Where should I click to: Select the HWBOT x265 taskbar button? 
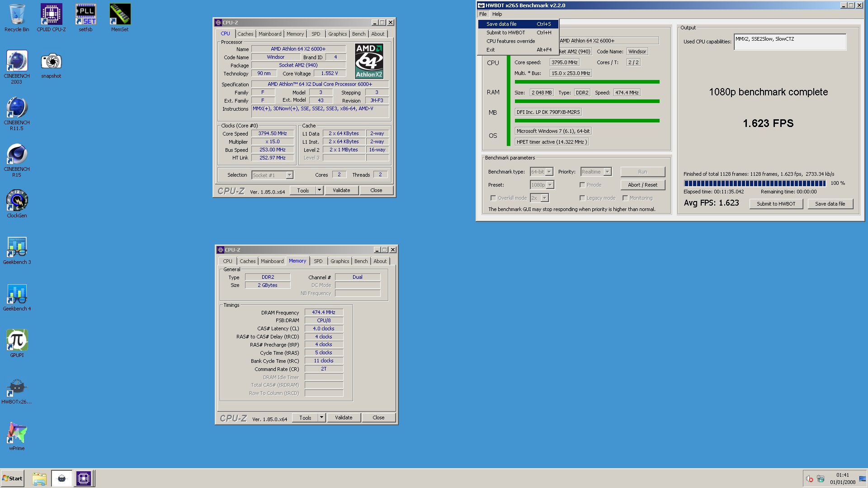pos(61,479)
